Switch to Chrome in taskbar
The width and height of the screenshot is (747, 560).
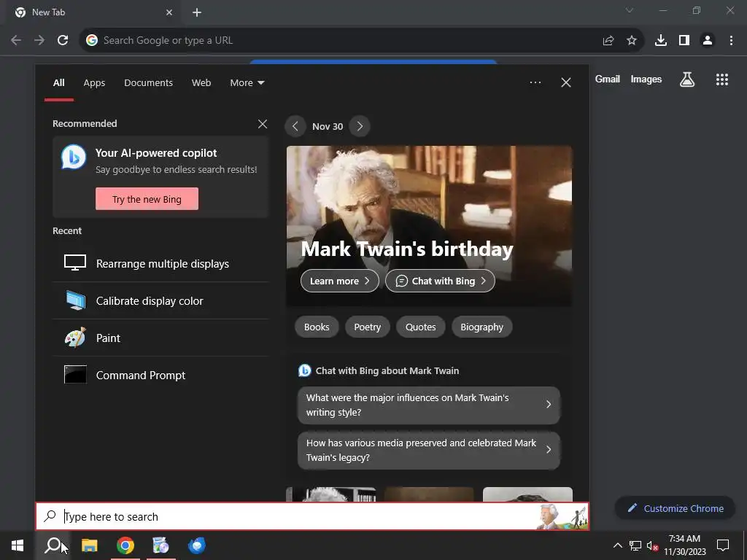point(125,545)
